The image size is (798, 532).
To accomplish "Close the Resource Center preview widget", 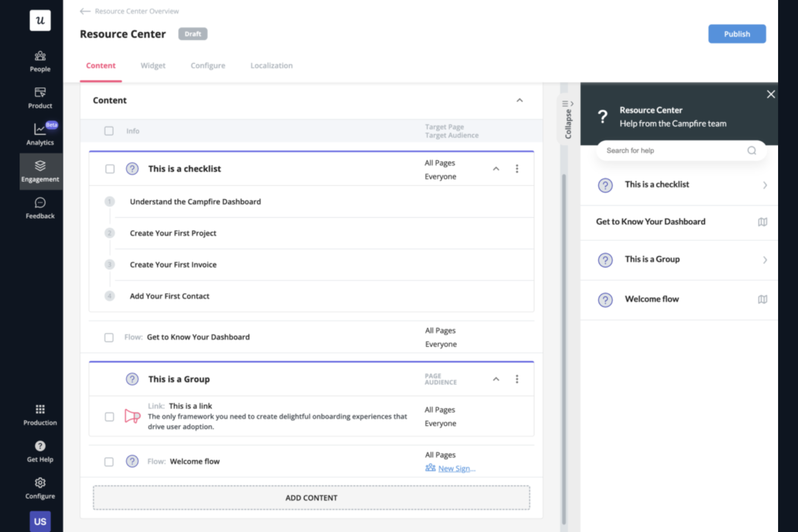I will pyautogui.click(x=771, y=94).
